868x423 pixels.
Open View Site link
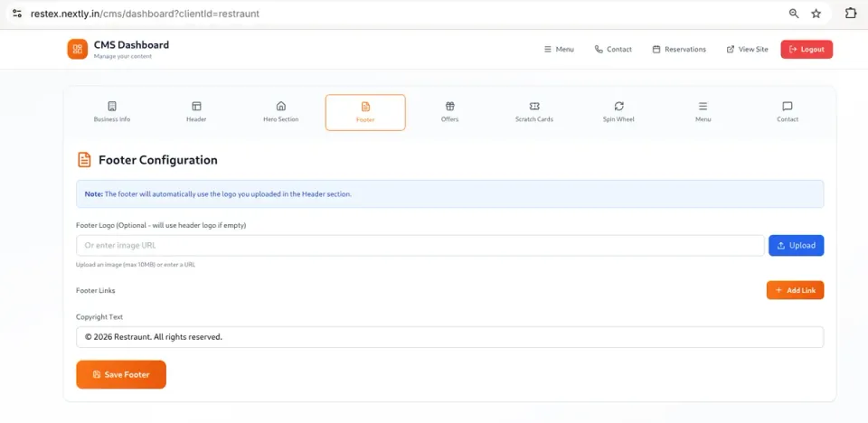pyautogui.click(x=748, y=50)
